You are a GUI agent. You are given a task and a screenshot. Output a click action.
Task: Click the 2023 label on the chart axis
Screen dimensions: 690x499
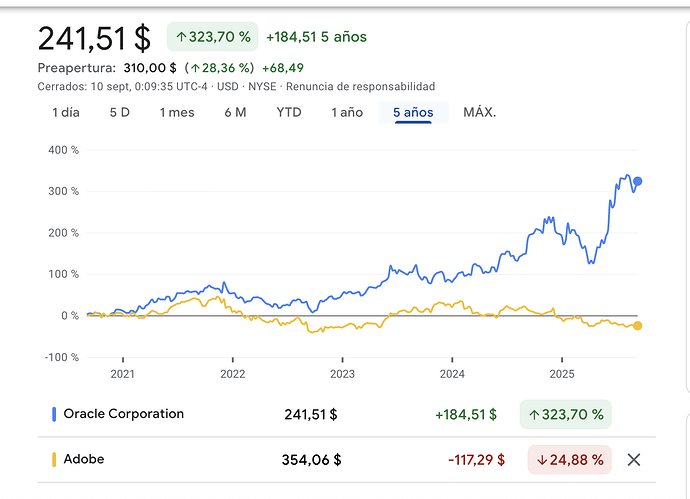(342, 374)
